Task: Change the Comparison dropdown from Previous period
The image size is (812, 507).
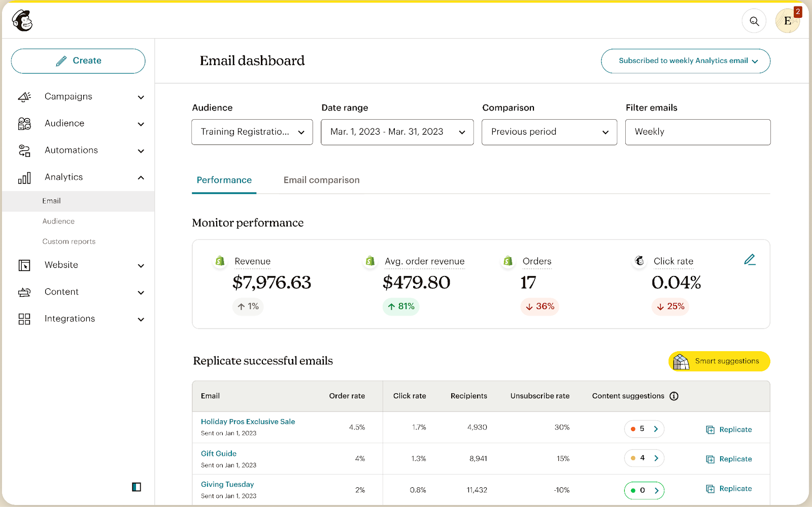Action: click(549, 132)
